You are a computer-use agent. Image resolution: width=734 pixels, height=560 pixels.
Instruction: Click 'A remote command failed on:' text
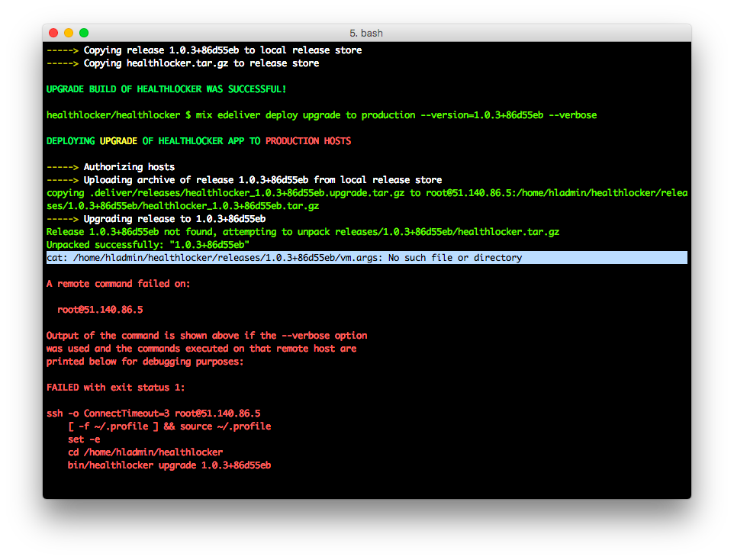point(118,284)
